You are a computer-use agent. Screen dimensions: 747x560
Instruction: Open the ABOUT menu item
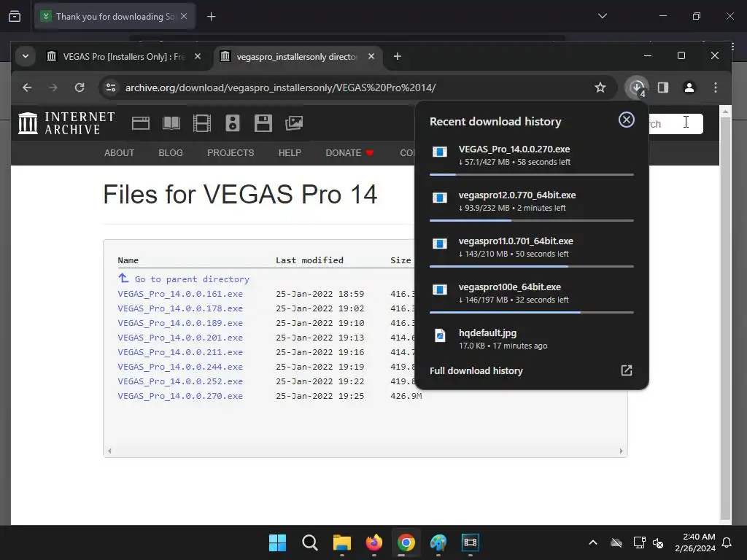119,153
